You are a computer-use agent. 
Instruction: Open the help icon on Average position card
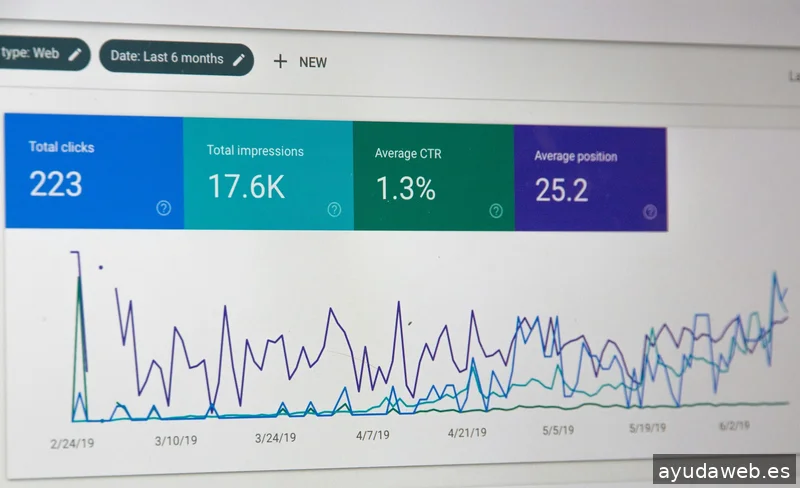[650, 211]
